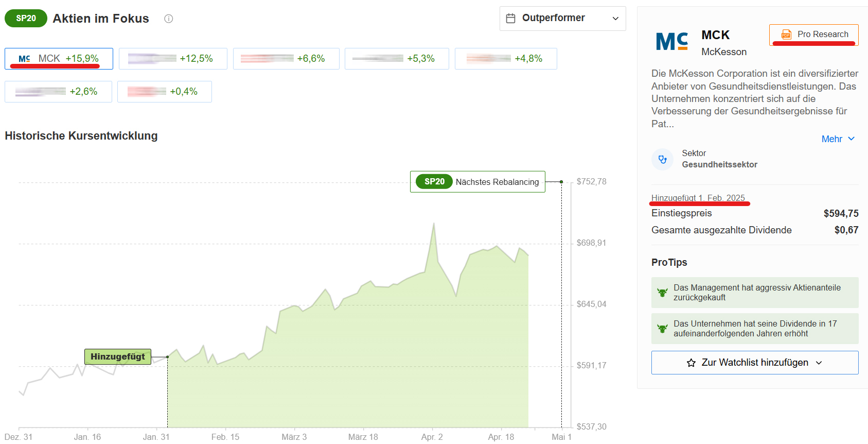Click the $752,78 axis label
The image size is (868, 444).
click(591, 182)
